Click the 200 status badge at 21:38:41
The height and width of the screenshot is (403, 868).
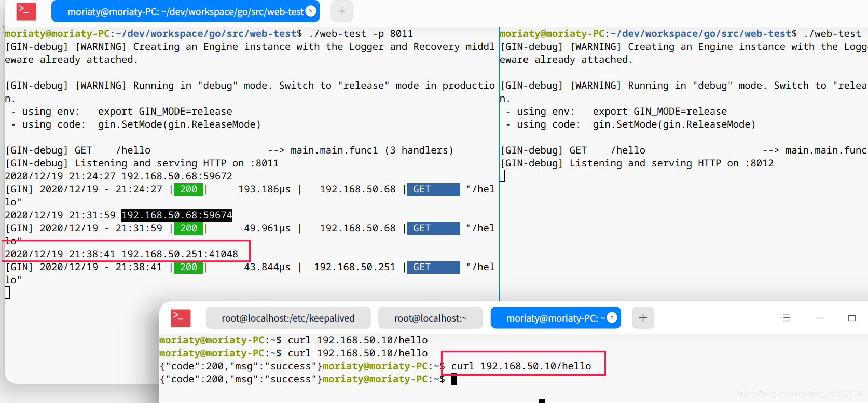(x=188, y=267)
